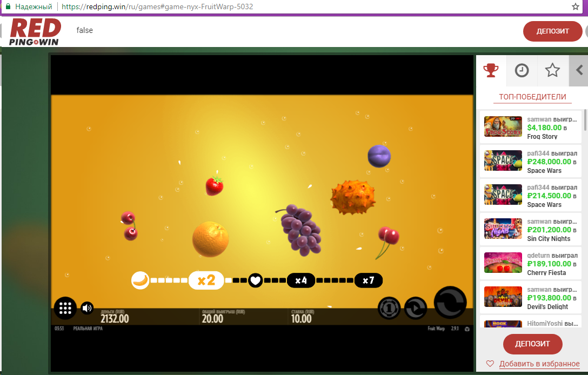Click the strawberry fruit
This screenshot has width=588, height=375.
point(215,185)
